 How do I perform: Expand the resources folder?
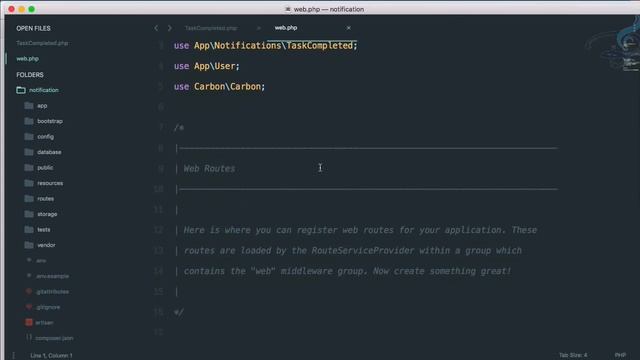coord(44,183)
